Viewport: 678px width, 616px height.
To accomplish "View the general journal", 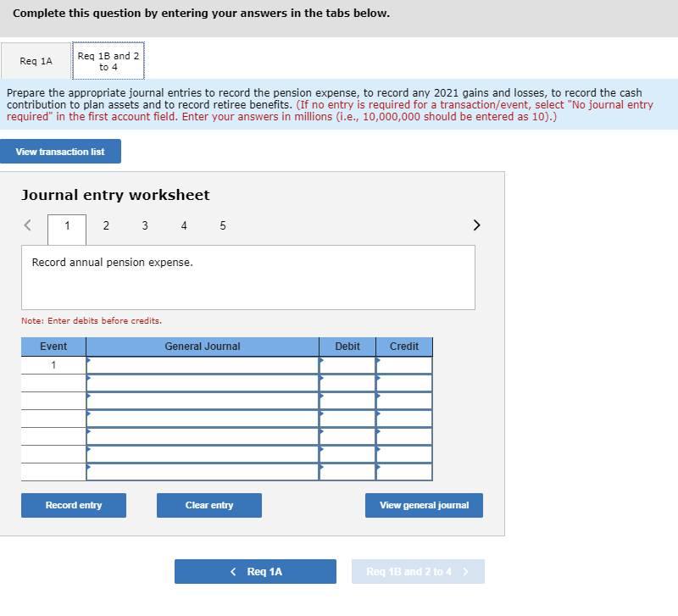I will [x=424, y=505].
